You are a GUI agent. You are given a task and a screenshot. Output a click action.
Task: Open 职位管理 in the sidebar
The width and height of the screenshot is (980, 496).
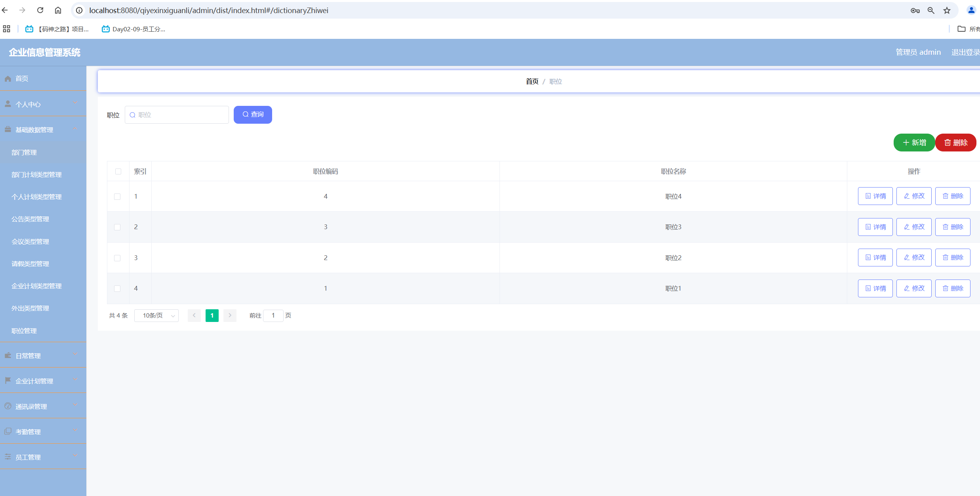[24, 331]
